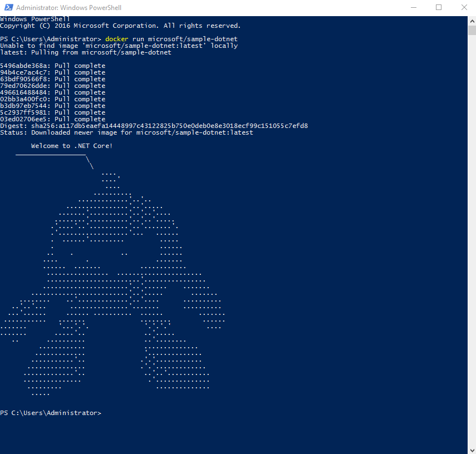The width and height of the screenshot is (476, 454).
Task: Click the 'Unable to find image' message
Action: 119,46
